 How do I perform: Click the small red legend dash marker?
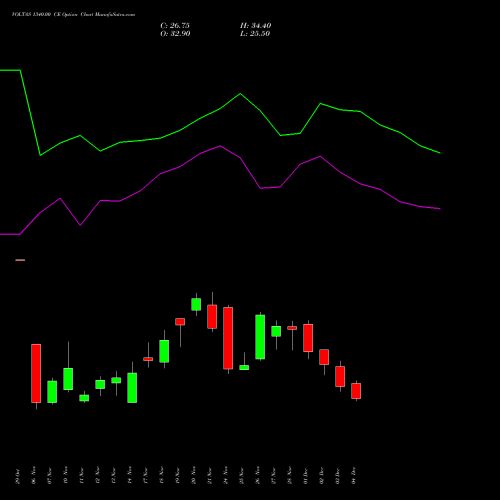tap(20, 260)
